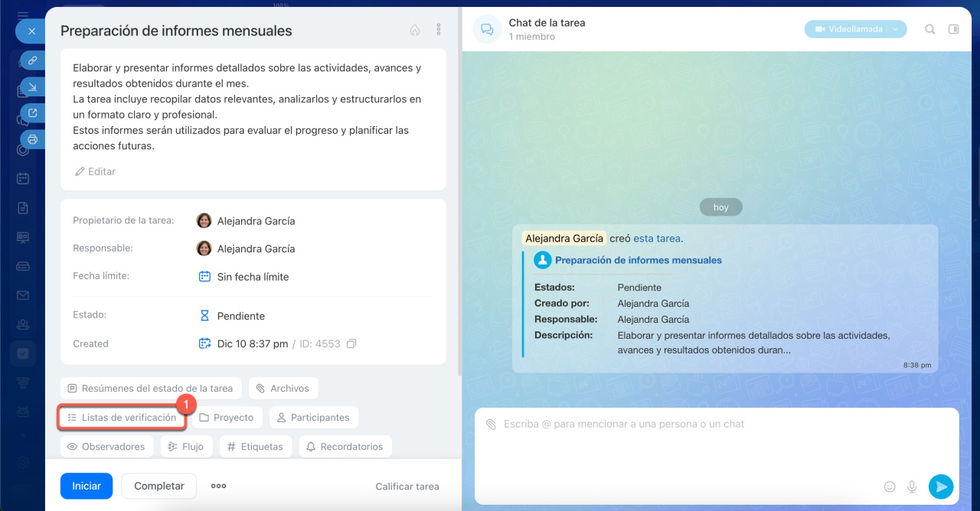
Task: Select the Etiquetas chip
Action: pos(255,447)
